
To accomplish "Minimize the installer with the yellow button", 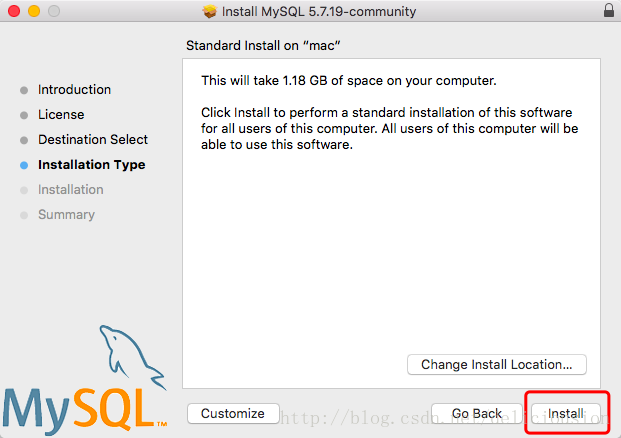I will coord(33,11).
